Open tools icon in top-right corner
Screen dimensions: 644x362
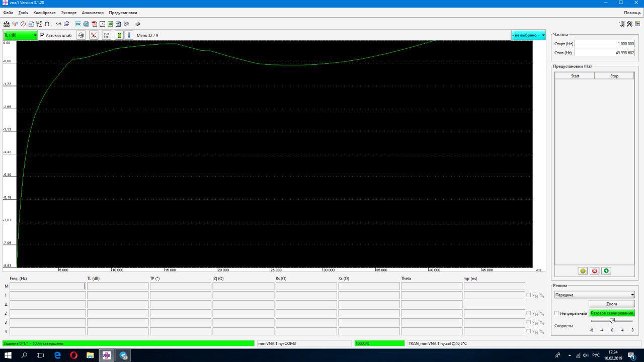(629, 24)
